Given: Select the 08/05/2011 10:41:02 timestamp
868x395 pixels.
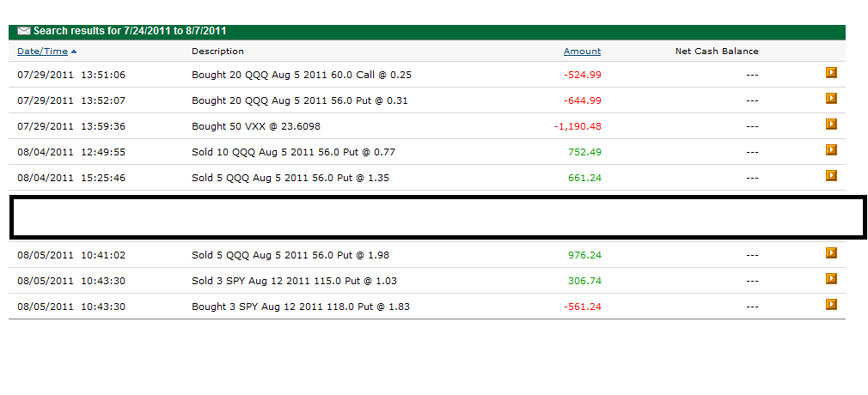Looking at the screenshot, I should coord(71,256).
